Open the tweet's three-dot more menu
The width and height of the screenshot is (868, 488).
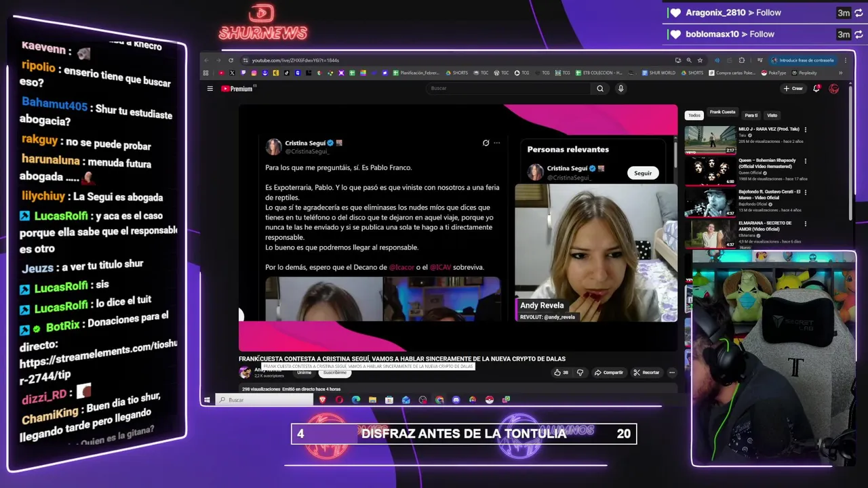coord(496,143)
